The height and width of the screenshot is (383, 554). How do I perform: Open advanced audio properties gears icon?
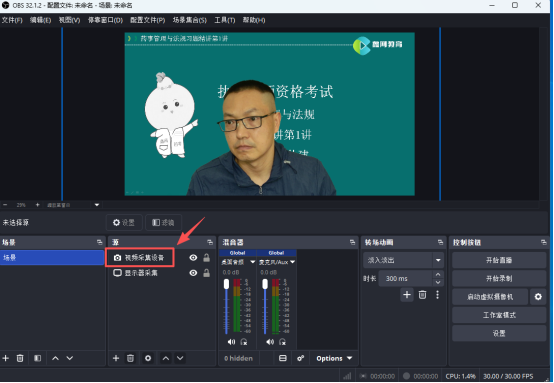[301, 358]
